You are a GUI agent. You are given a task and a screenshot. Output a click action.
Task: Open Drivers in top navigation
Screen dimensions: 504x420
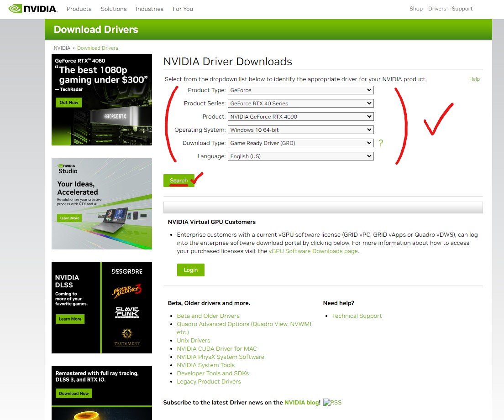click(x=437, y=9)
